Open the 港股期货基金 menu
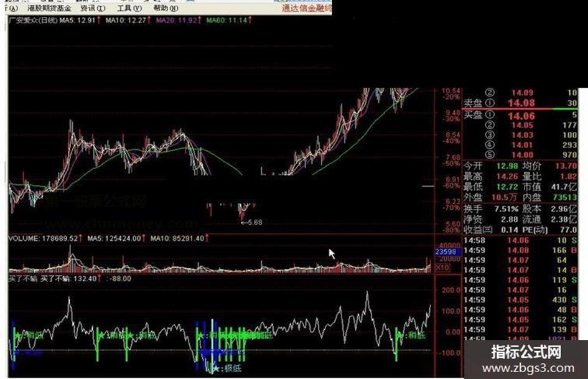Viewport: 588px width, 379px height. pos(49,8)
